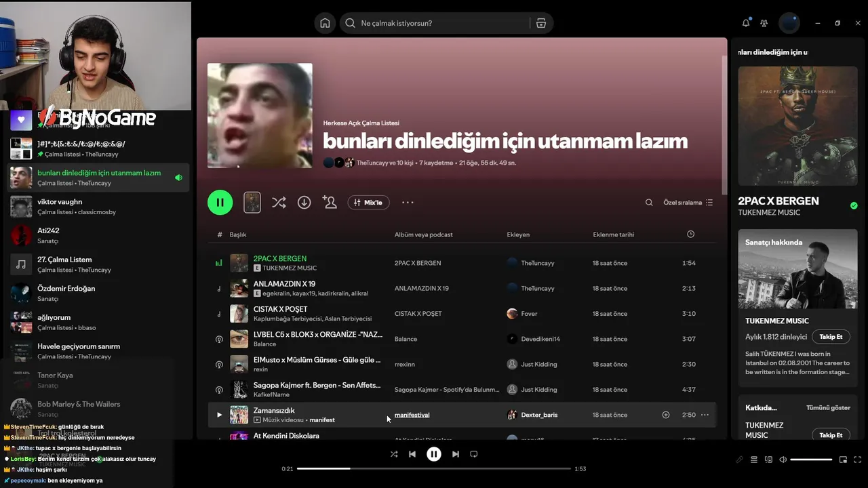Click 'Tümünü göster' in credits section
This screenshot has height=488, width=868.
(x=828, y=408)
